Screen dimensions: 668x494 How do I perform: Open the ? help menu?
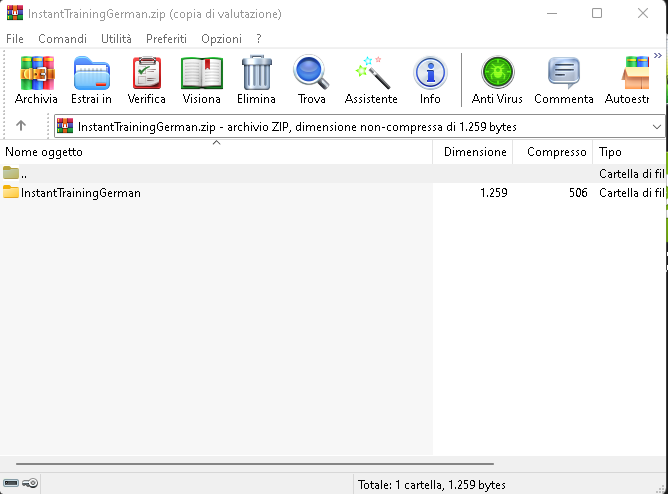pyautogui.click(x=259, y=39)
